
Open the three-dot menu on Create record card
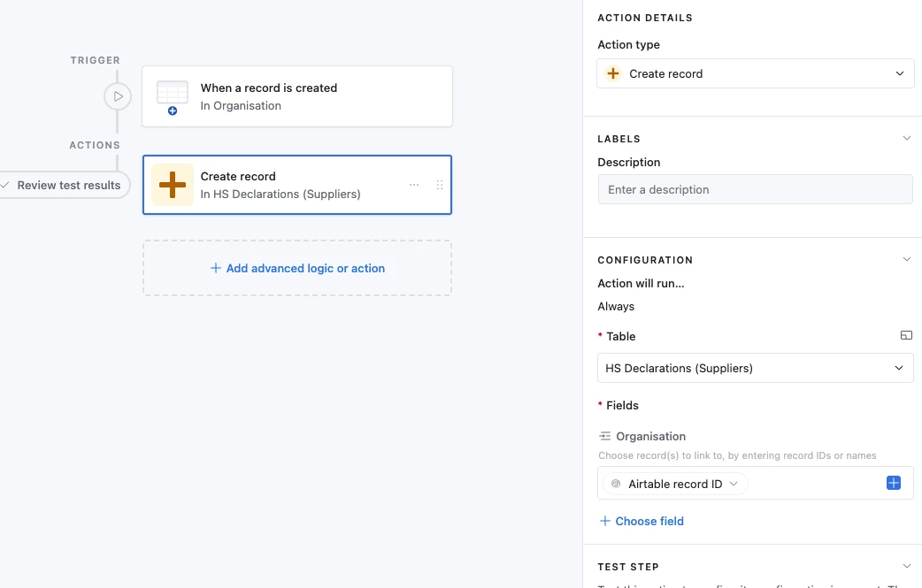[x=414, y=185]
